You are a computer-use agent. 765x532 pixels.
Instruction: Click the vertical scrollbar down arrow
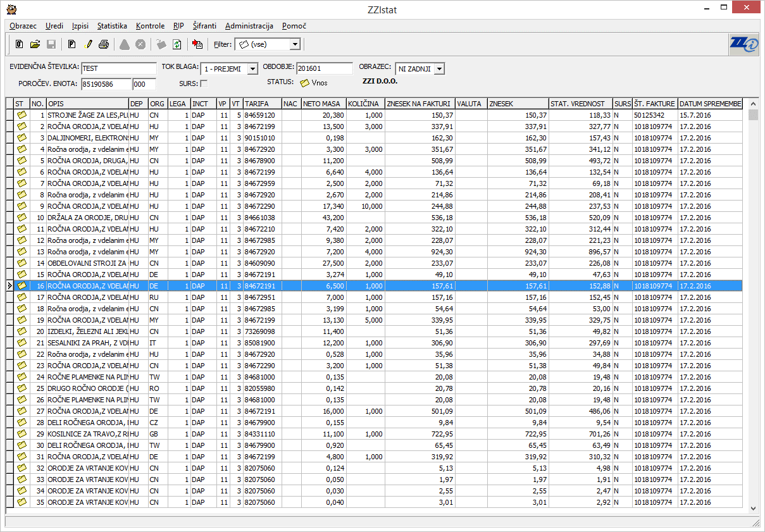pos(753,508)
